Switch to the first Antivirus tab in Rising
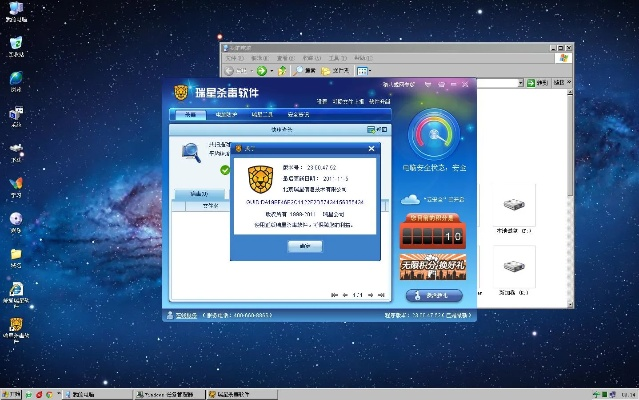Screen dimensions: 639x400 click(x=190, y=114)
